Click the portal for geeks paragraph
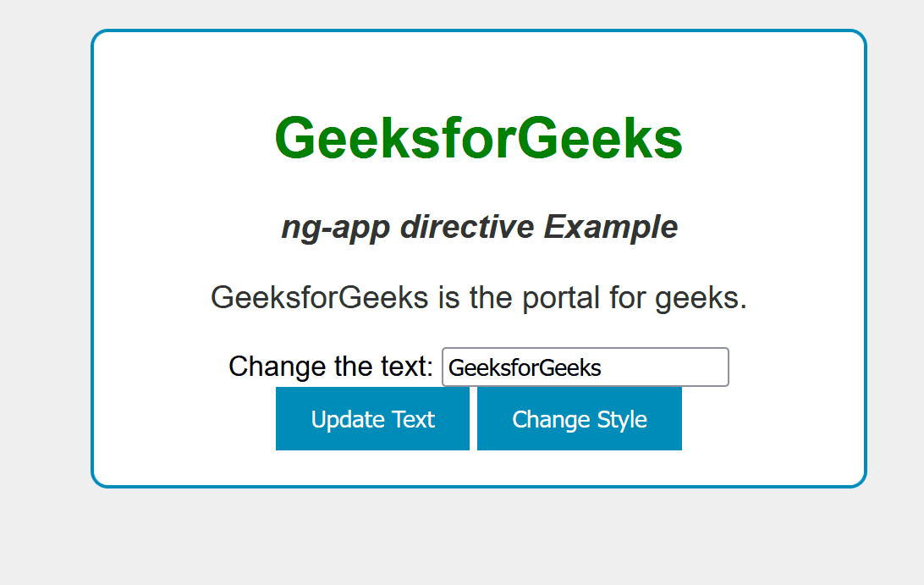924x585 pixels. 478,298
